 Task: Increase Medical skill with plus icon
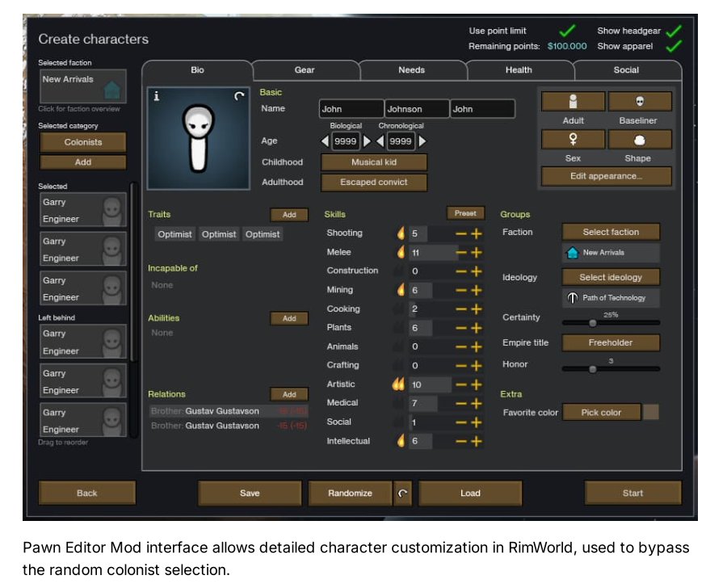pos(477,403)
